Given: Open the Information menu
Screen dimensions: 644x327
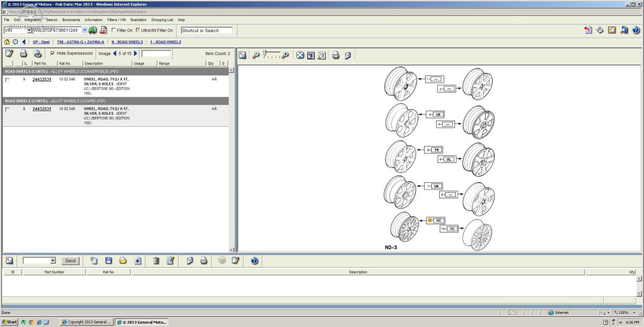Looking at the screenshot, I should (x=94, y=20).
